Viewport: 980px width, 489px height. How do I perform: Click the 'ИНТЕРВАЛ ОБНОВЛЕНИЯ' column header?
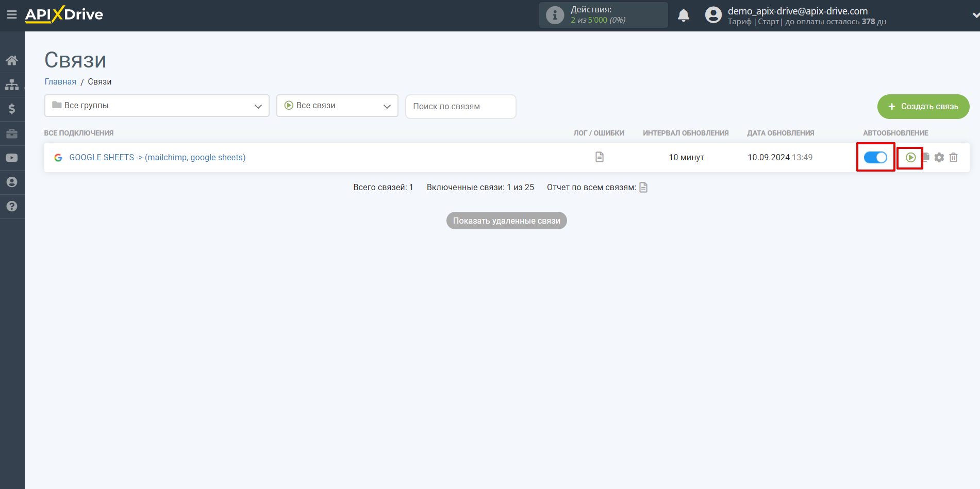[x=686, y=133]
